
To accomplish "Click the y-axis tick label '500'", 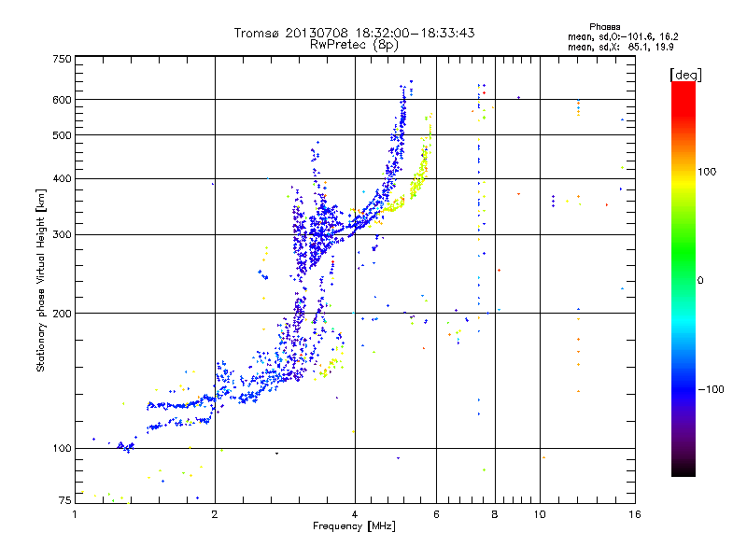I will [62, 135].
